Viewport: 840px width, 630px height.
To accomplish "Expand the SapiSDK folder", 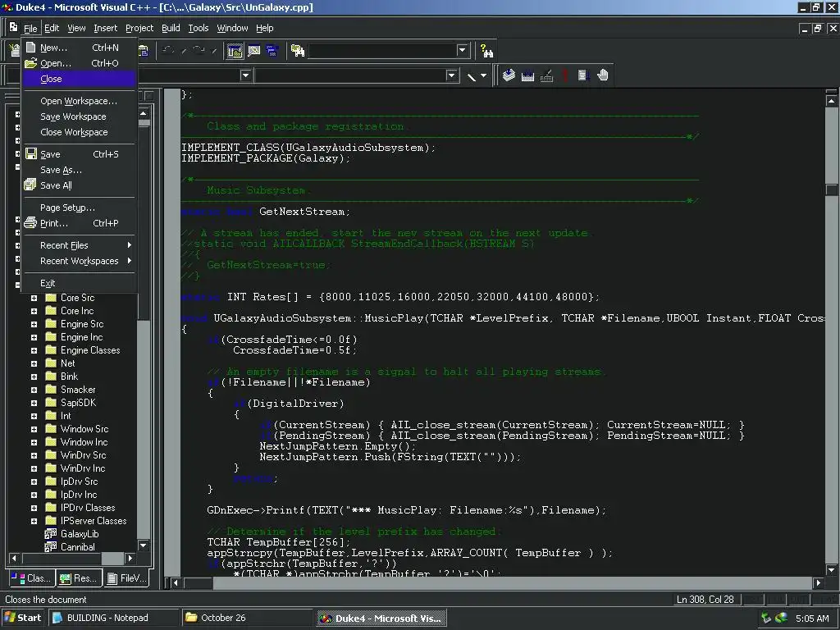I will 34,403.
